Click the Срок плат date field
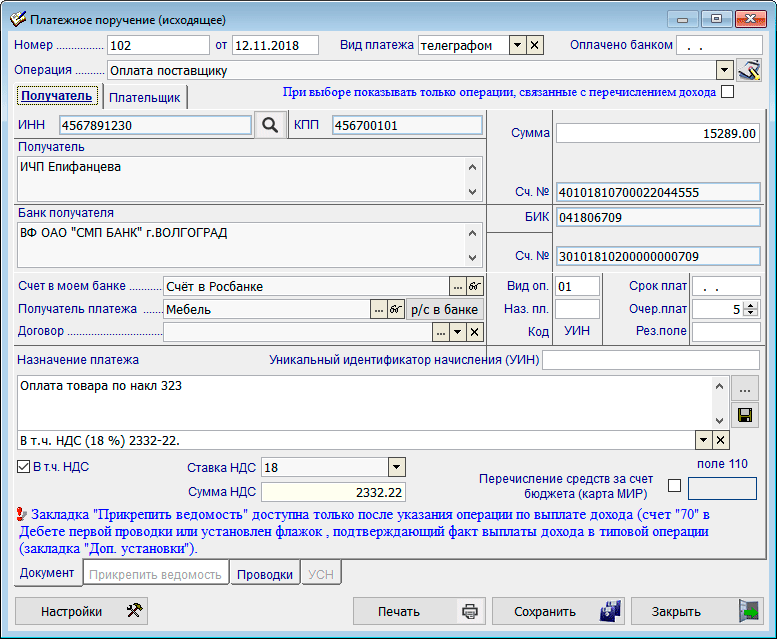 point(726,286)
